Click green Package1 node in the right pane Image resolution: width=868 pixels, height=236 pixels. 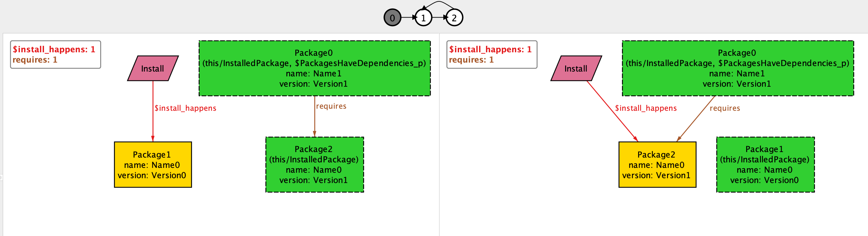(765, 165)
